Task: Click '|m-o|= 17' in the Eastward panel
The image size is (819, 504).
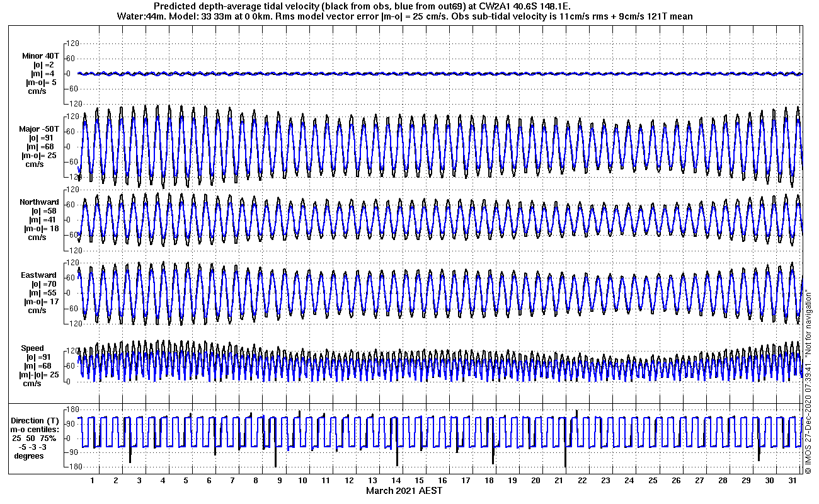Action: coord(41,302)
